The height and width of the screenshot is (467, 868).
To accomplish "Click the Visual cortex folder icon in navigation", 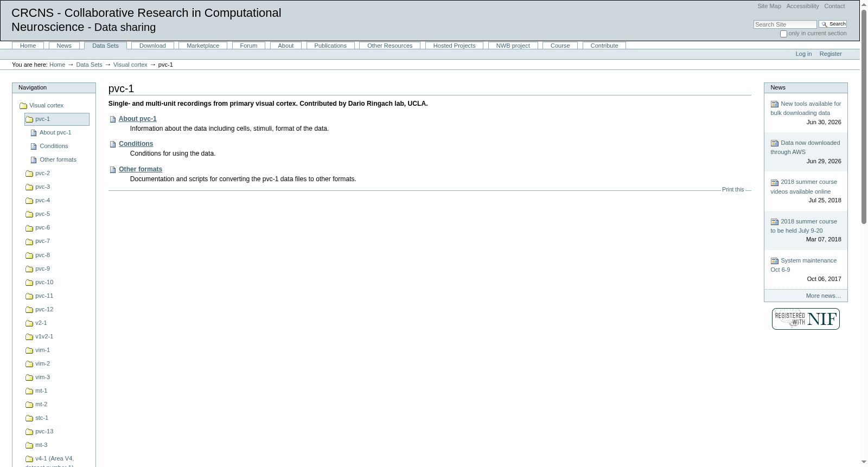I will click(23, 106).
